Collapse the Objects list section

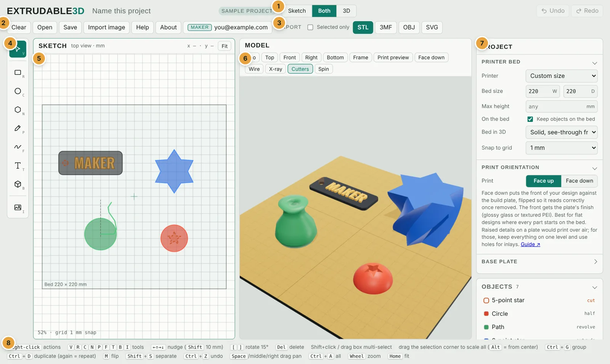594,287
